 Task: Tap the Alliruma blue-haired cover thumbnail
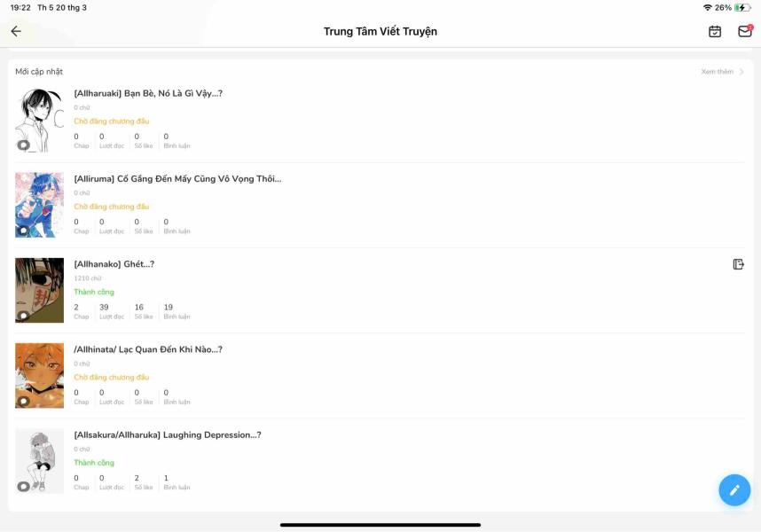(x=39, y=204)
